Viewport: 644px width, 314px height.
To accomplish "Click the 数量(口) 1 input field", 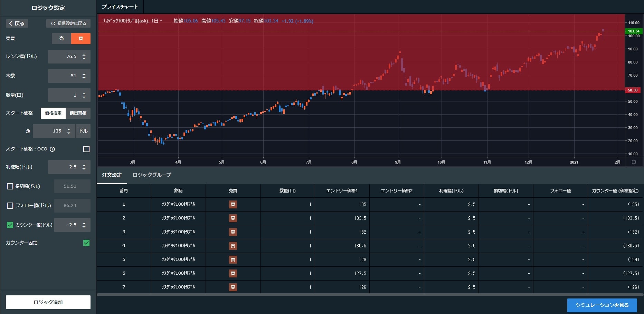I will tap(69, 95).
